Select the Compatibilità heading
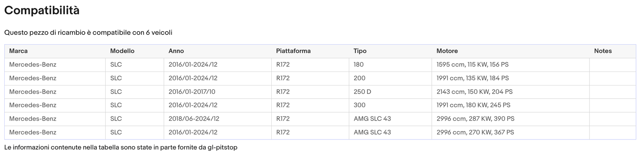This screenshot has height=157, width=644. click(42, 11)
